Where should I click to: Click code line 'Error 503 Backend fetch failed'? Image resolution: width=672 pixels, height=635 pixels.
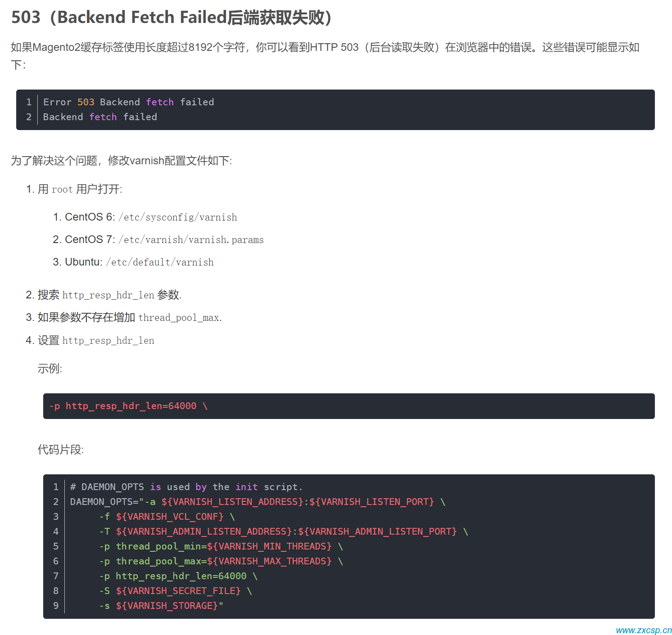pos(128,102)
